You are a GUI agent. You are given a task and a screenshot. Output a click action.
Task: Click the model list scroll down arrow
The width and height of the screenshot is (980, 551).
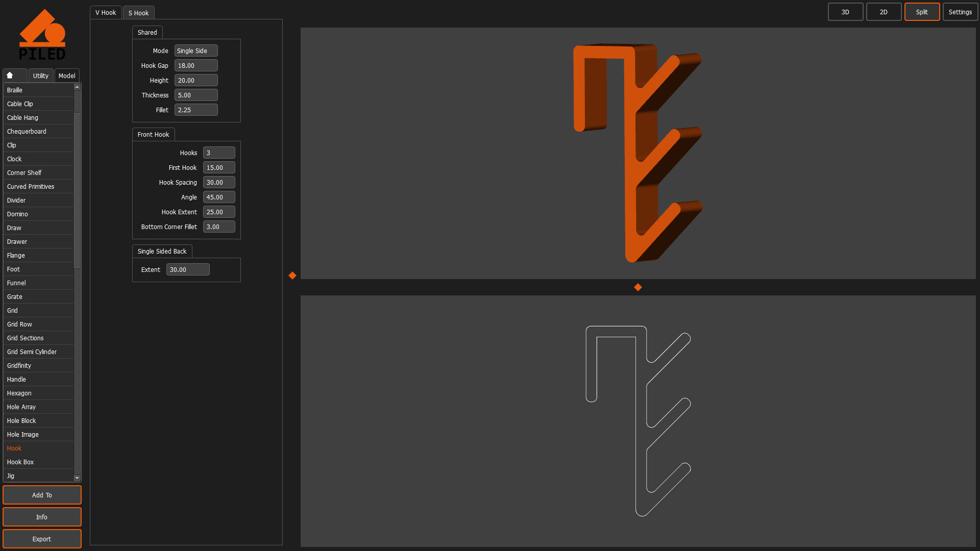(77, 478)
